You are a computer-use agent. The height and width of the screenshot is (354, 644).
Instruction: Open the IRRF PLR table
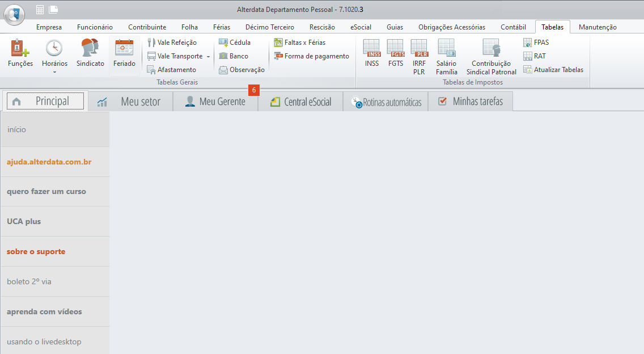coord(419,57)
